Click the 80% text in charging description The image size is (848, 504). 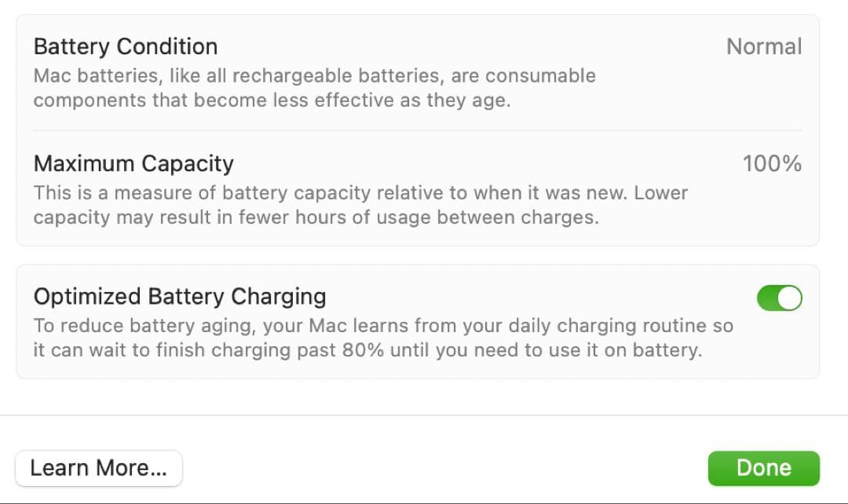click(364, 350)
